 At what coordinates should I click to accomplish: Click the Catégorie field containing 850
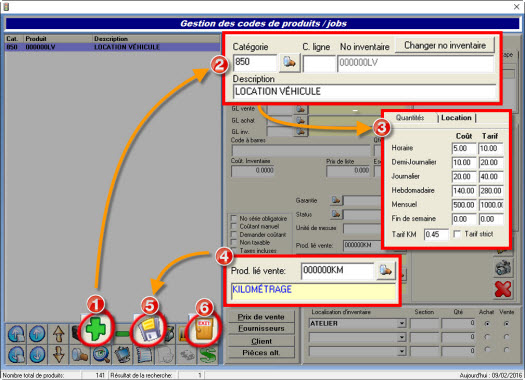point(255,63)
